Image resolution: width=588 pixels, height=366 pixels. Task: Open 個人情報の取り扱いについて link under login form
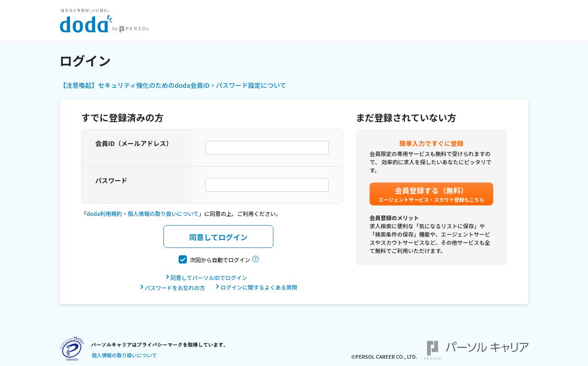tap(163, 214)
